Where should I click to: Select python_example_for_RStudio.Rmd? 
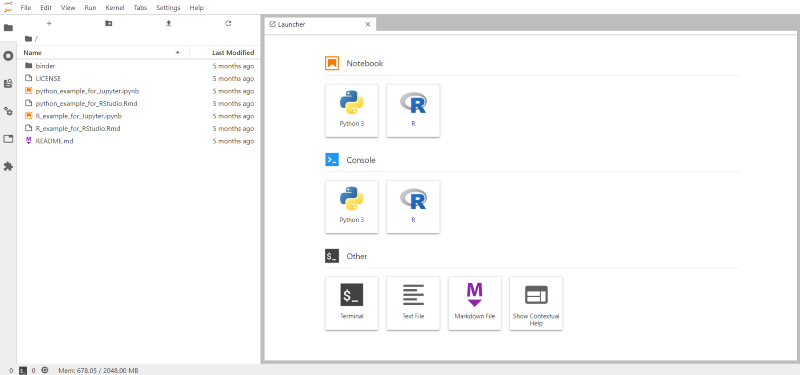pos(139,103)
